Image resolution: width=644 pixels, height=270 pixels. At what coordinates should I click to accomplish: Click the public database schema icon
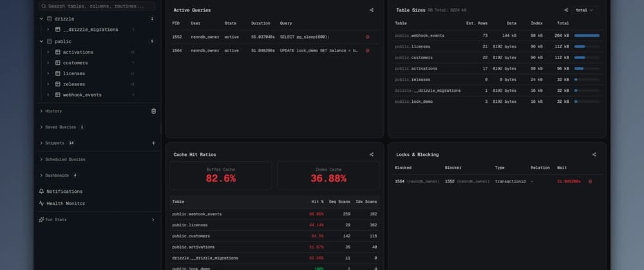point(50,41)
